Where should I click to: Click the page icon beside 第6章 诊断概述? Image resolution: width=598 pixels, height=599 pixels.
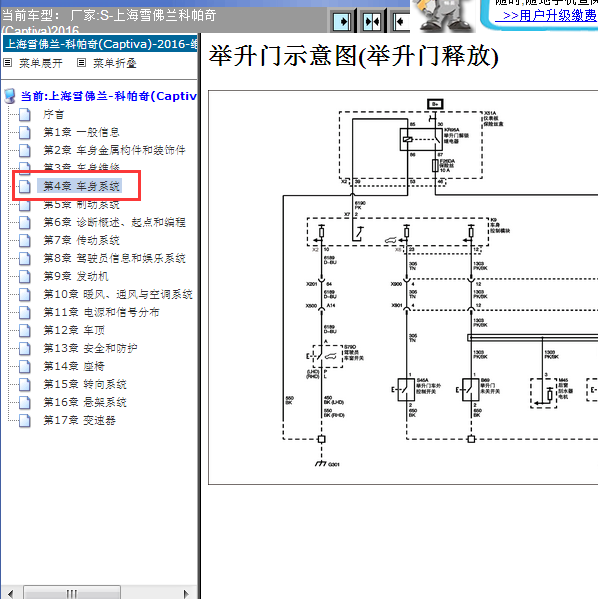click(25, 222)
